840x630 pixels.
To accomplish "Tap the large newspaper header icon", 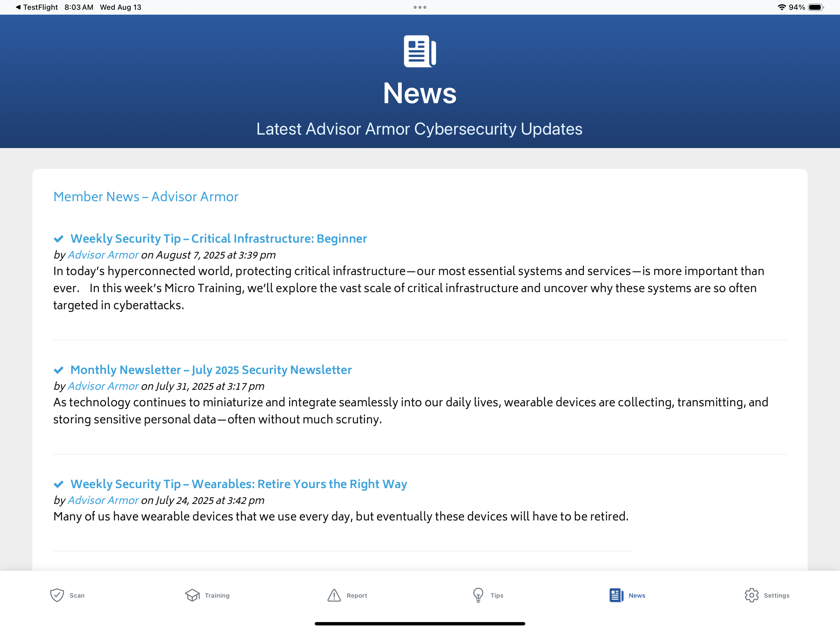I will tap(420, 51).
